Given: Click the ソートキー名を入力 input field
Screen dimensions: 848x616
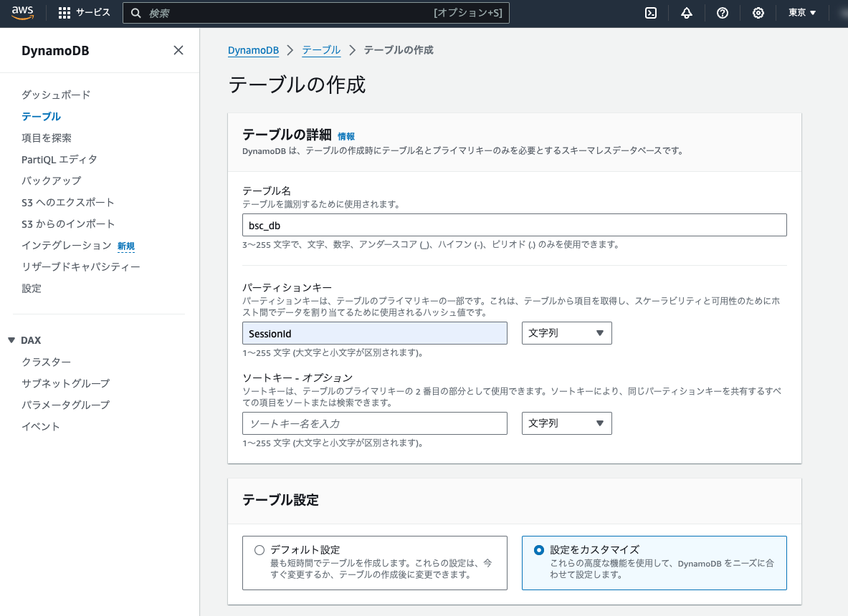Looking at the screenshot, I should click(x=373, y=423).
